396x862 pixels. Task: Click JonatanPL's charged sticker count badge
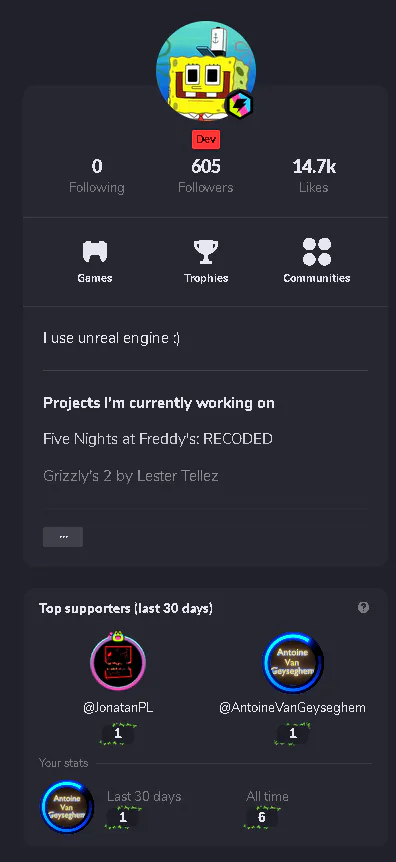click(x=118, y=734)
